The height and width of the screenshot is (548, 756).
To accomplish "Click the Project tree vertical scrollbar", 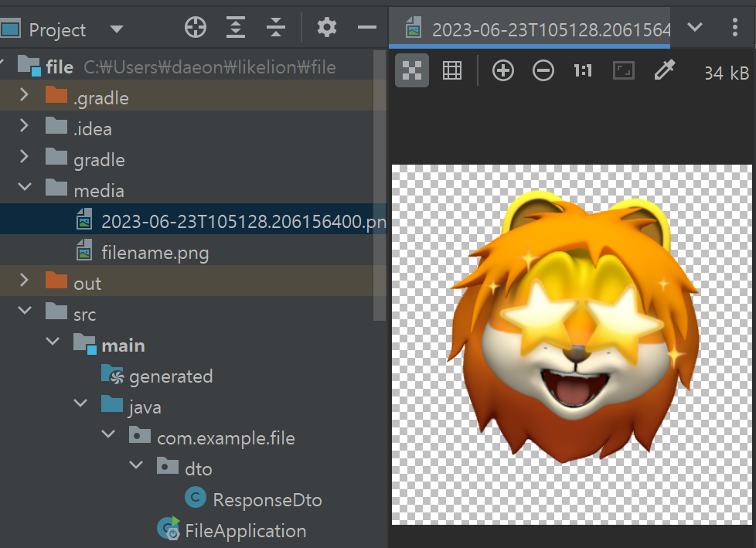I will pos(380,186).
